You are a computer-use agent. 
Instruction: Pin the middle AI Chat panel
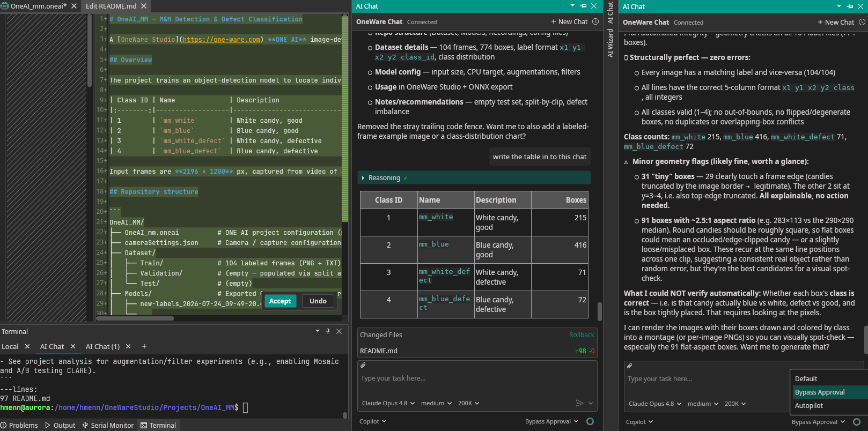583,6
